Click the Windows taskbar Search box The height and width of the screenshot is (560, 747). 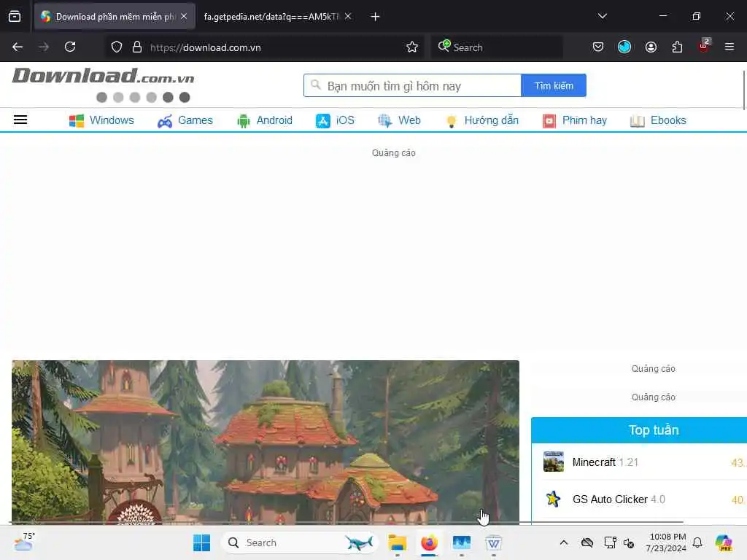(x=299, y=542)
